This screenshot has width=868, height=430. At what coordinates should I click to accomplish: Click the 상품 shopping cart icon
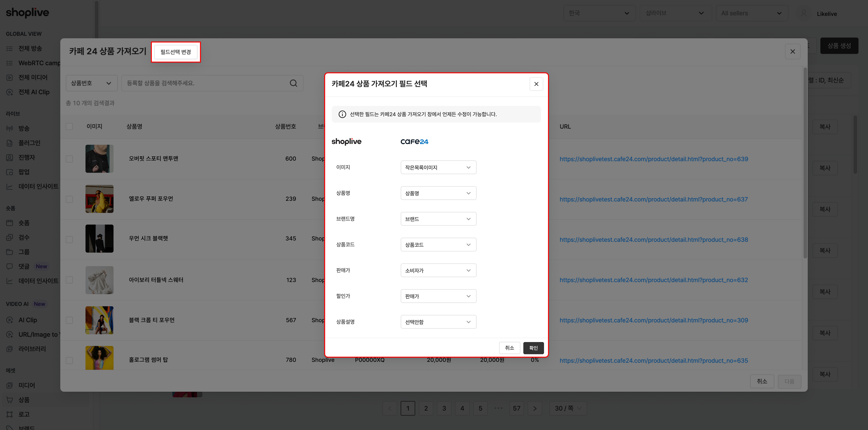click(9, 400)
